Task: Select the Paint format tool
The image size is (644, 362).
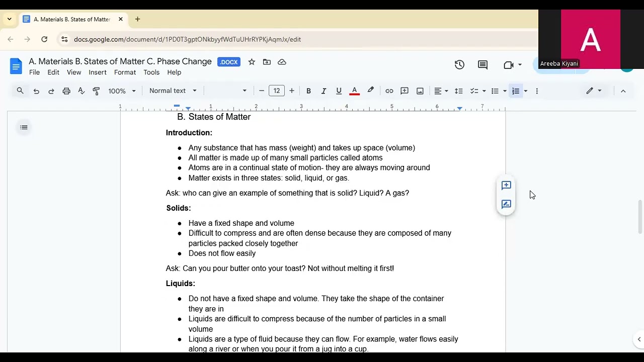Action: coord(96,91)
